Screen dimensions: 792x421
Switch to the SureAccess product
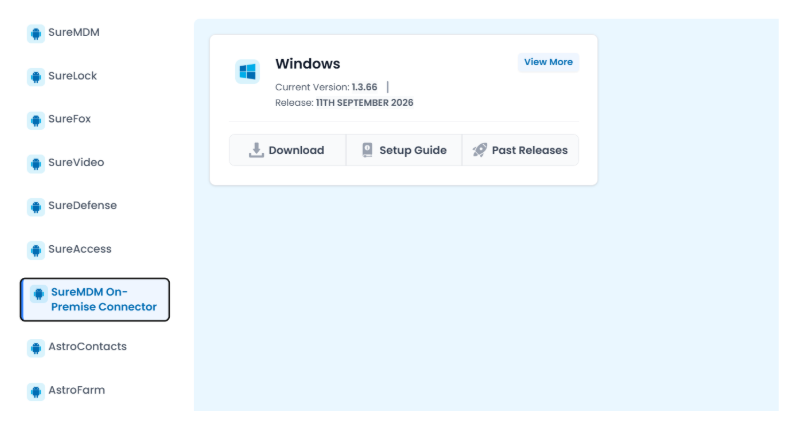(80, 249)
